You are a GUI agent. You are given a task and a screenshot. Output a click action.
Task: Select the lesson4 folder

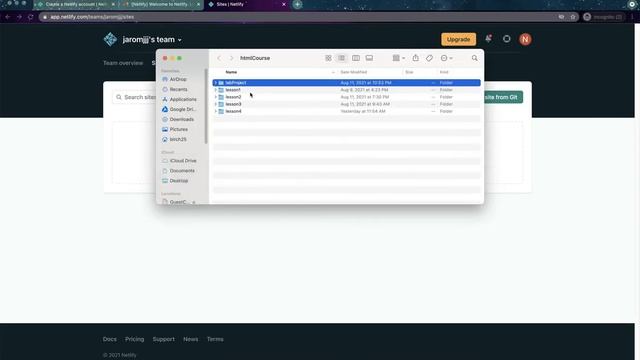pos(347,111)
